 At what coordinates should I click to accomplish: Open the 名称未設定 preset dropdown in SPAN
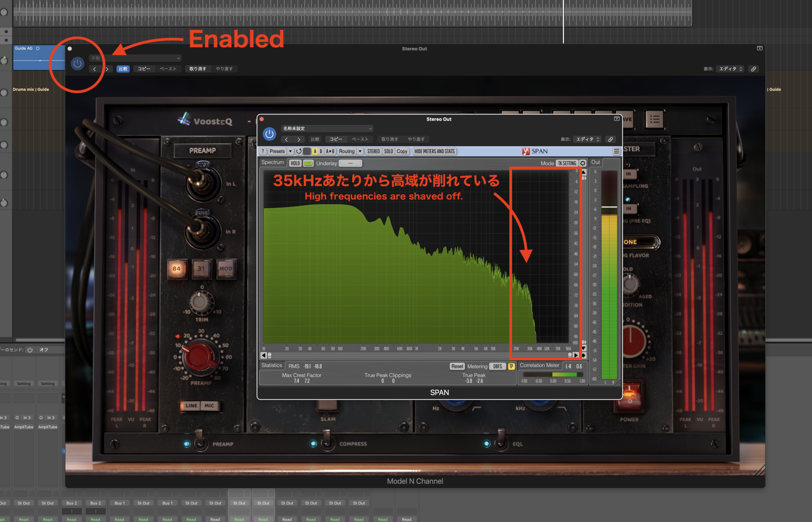click(327, 129)
